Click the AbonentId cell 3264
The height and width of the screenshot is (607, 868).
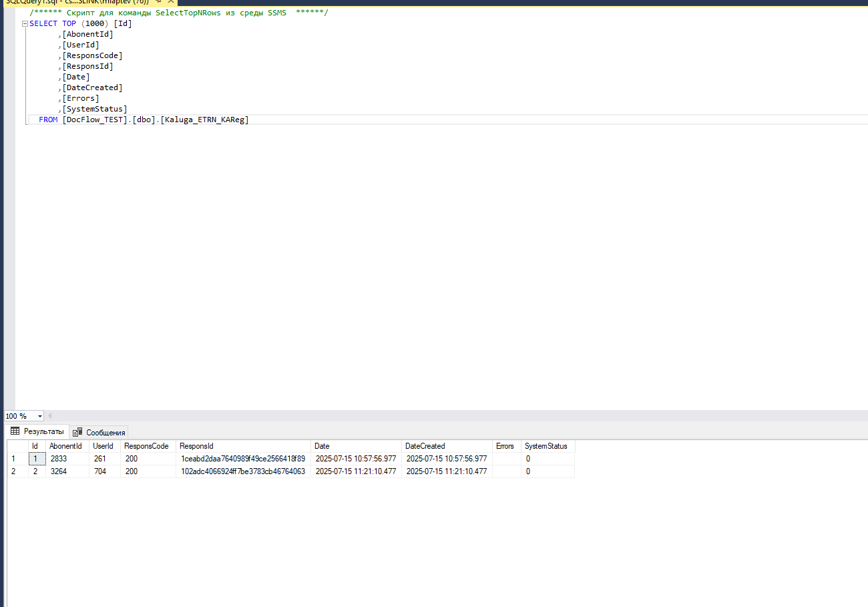pos(67,471)
